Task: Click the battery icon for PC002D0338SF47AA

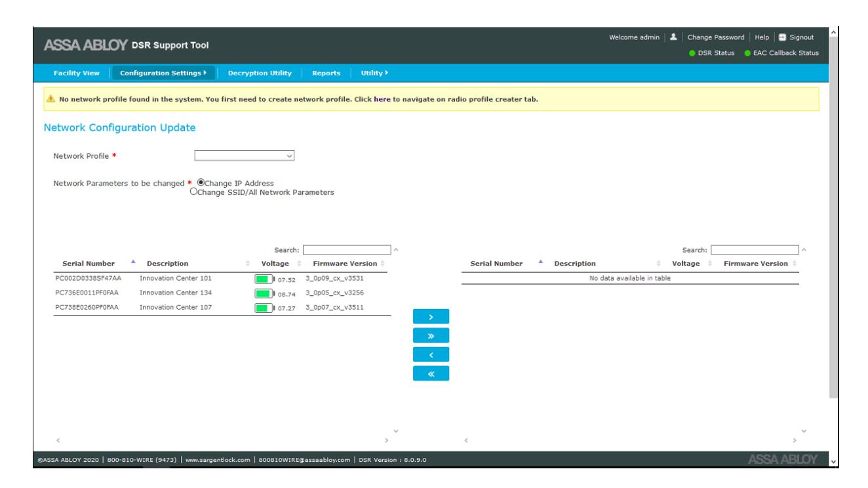Action: click(264, 279)
